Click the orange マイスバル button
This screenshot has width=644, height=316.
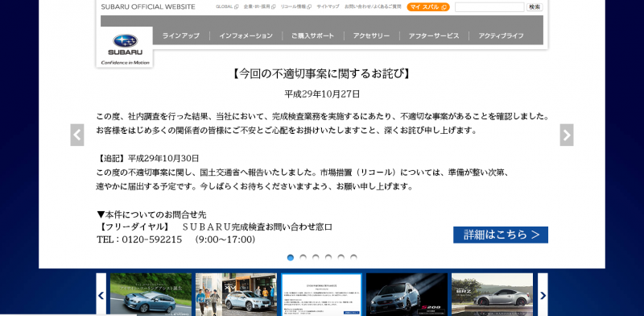(428, 7)
